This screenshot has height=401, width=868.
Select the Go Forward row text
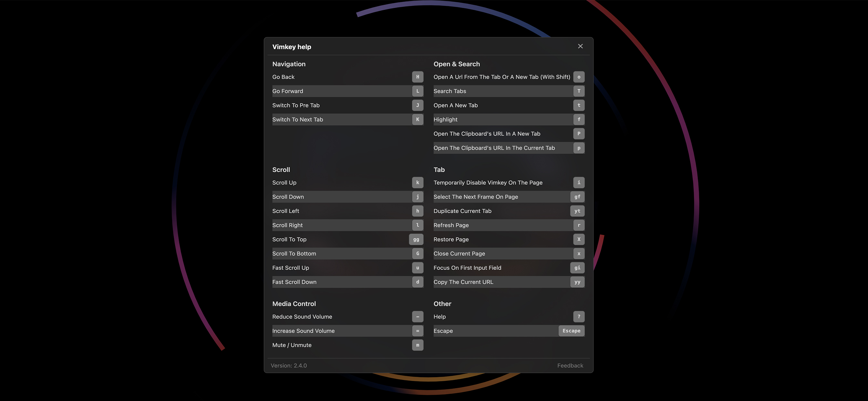coord(288,91)
